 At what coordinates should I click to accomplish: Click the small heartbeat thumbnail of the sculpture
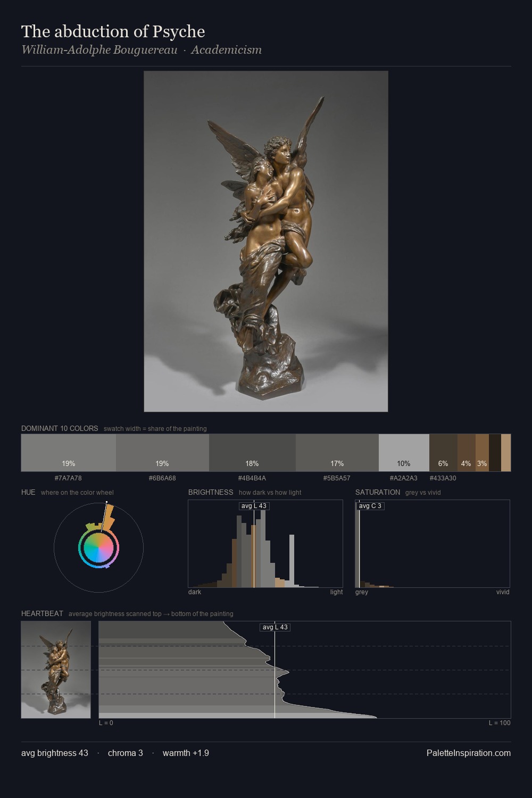[56, 670]
